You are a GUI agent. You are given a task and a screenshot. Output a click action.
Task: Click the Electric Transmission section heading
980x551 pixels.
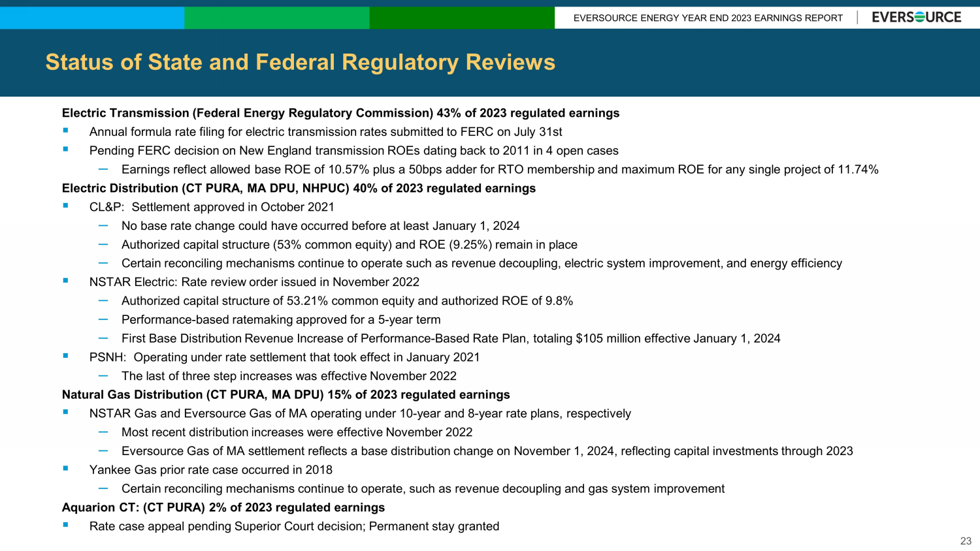(x=340, y=113)
